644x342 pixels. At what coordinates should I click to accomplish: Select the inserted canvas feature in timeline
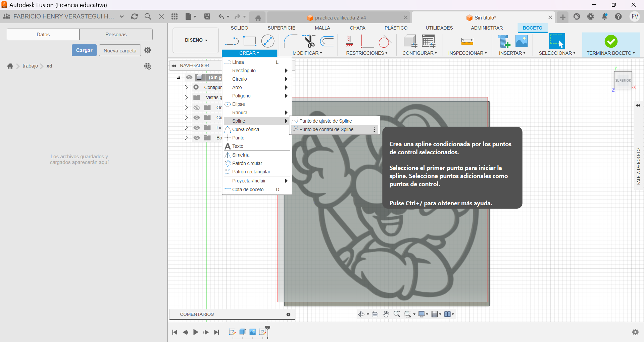252,332
